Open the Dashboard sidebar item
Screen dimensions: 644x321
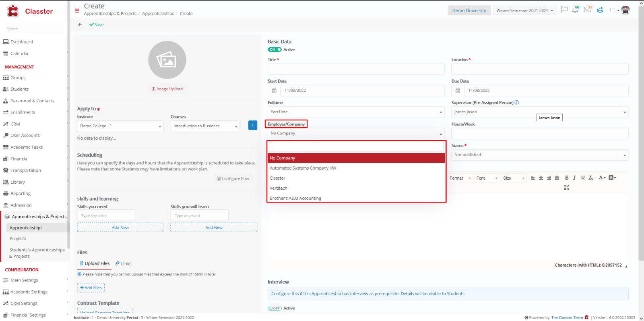click(22, 41)
